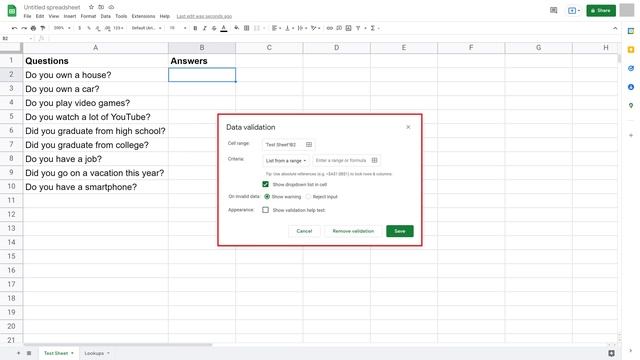Apply italic formatting with the I icon
The height and width of the screenshot is (360, 640).
(204, 28)
